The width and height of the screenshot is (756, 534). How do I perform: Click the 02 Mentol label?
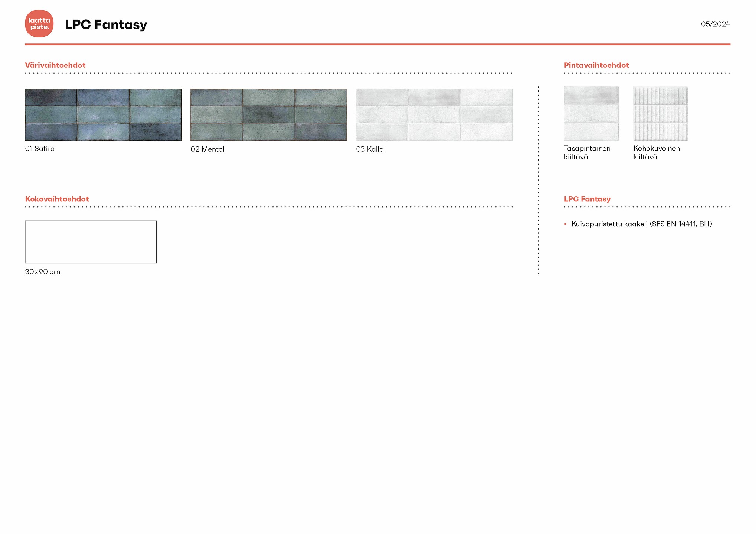(207, 149)
